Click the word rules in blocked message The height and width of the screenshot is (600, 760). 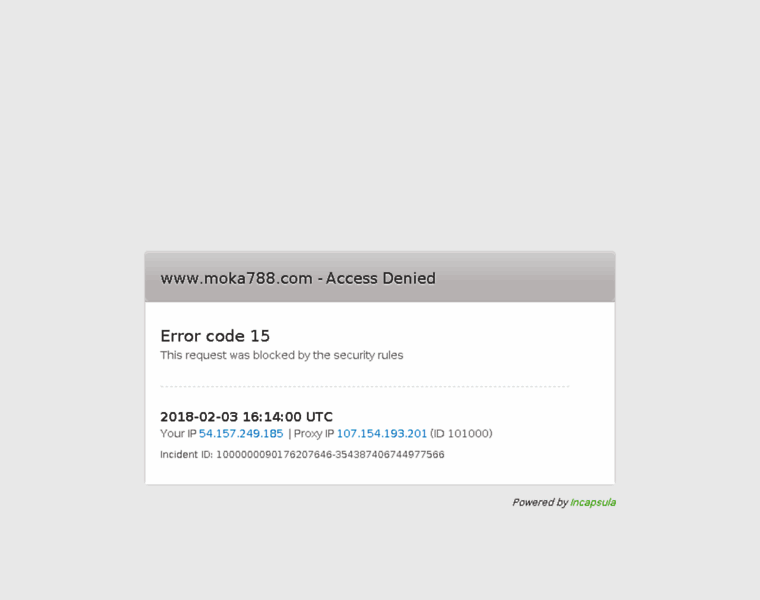click(x=390, y=355)
